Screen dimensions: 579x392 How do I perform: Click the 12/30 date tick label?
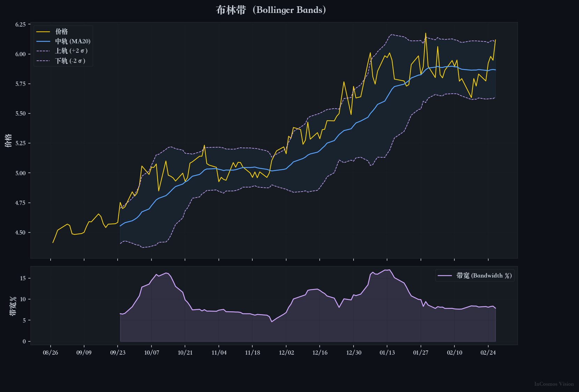pyautogui.click(x=354, y=353)
